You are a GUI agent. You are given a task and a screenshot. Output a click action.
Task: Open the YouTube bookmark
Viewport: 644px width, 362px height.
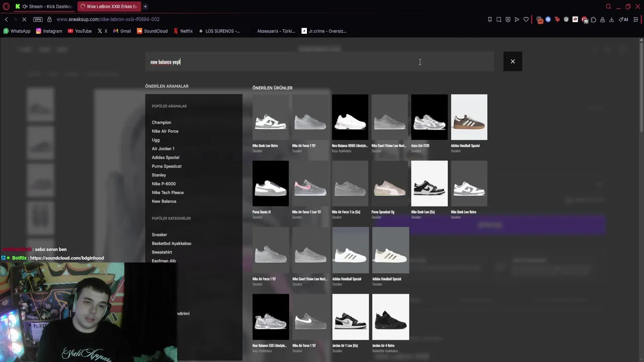coord(79,31)
